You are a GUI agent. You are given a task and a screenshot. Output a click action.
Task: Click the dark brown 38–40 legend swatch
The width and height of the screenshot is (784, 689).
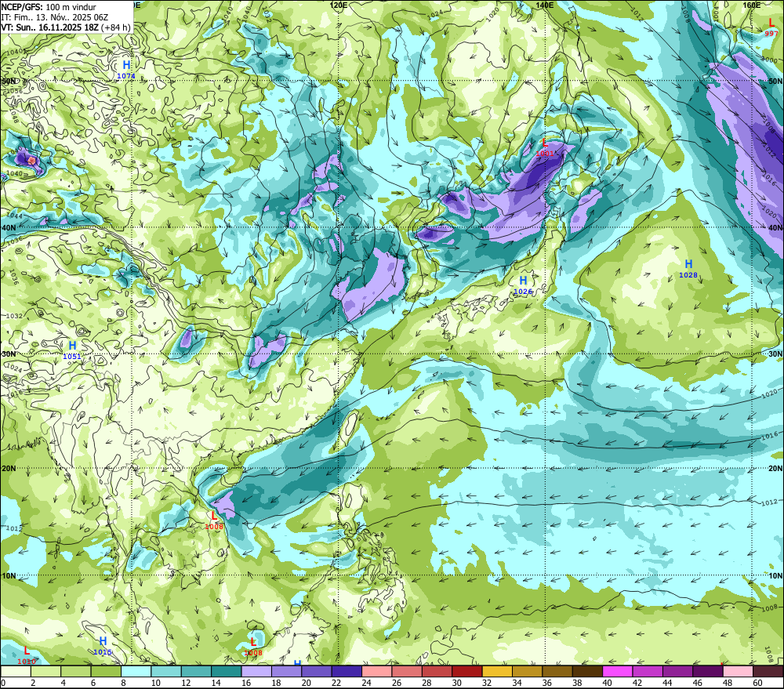pos(588,672)
